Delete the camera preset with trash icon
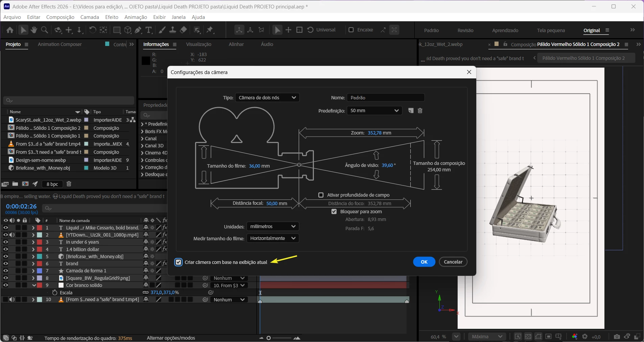The image size is (644, 342). [420, 111]
